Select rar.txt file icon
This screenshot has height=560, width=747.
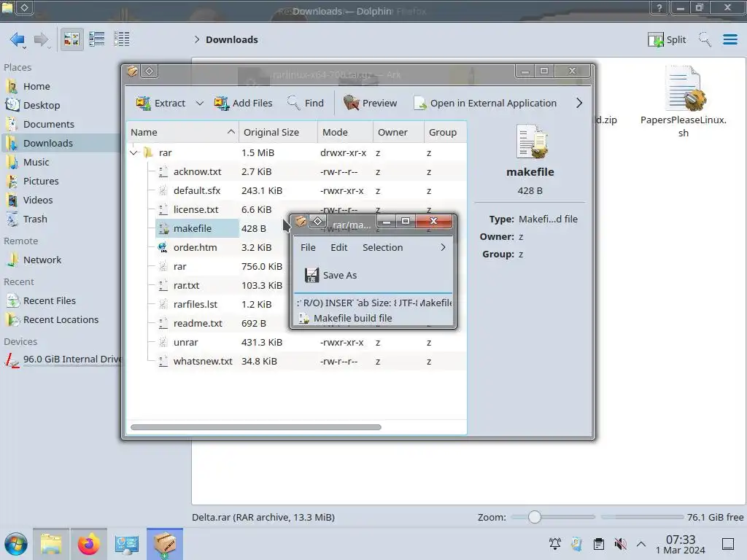click(x=163, y=285)
